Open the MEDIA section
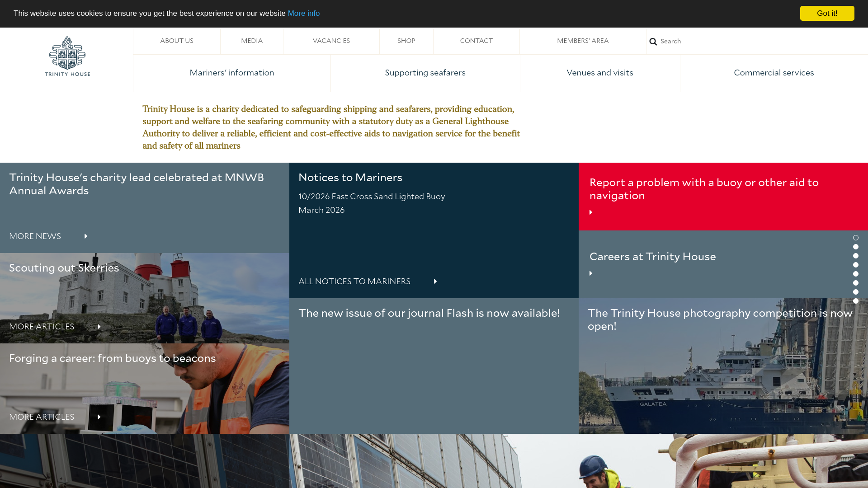 [x=252, y=41]
